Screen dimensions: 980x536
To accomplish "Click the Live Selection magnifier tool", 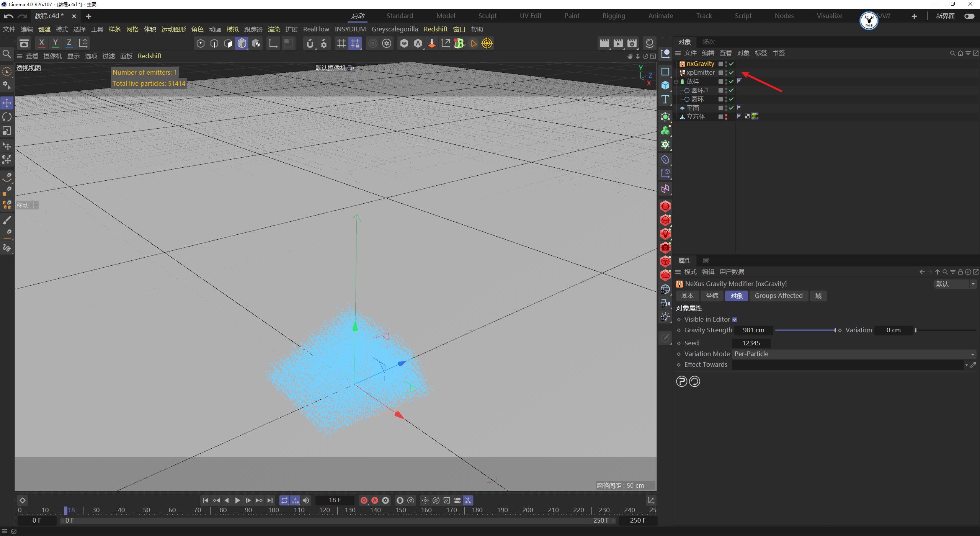I will coord(7,54).
